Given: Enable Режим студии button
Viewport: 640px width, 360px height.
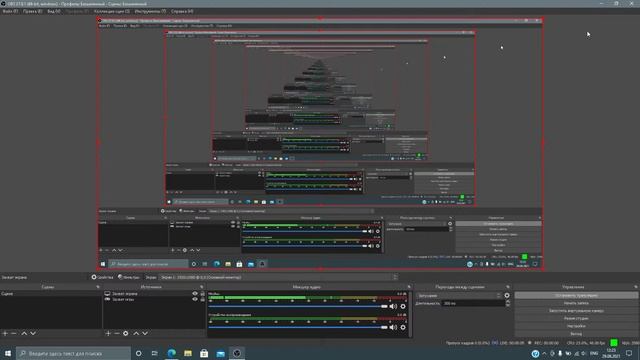Looking at the screenshot, I should [x=576, y=318].
